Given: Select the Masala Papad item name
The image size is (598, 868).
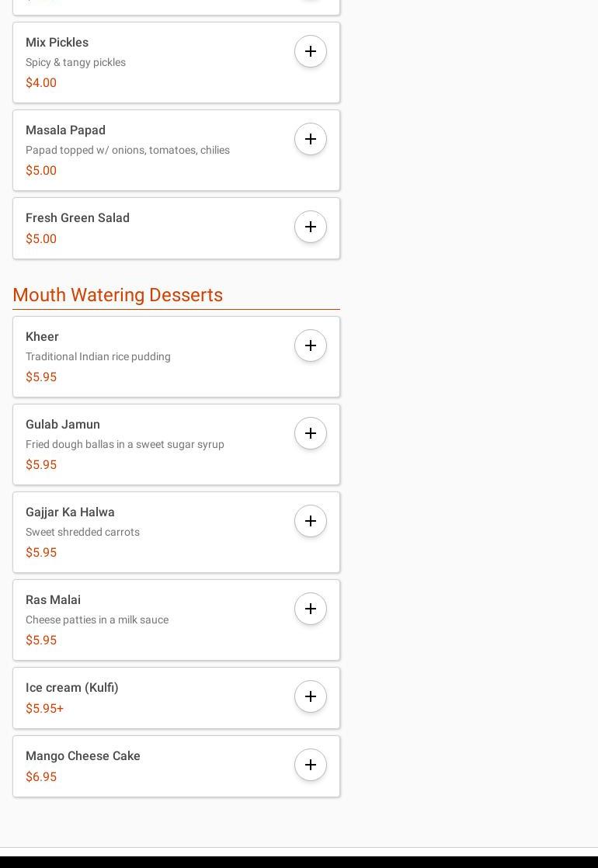Looking at the screenshot, I should [65, 130].
